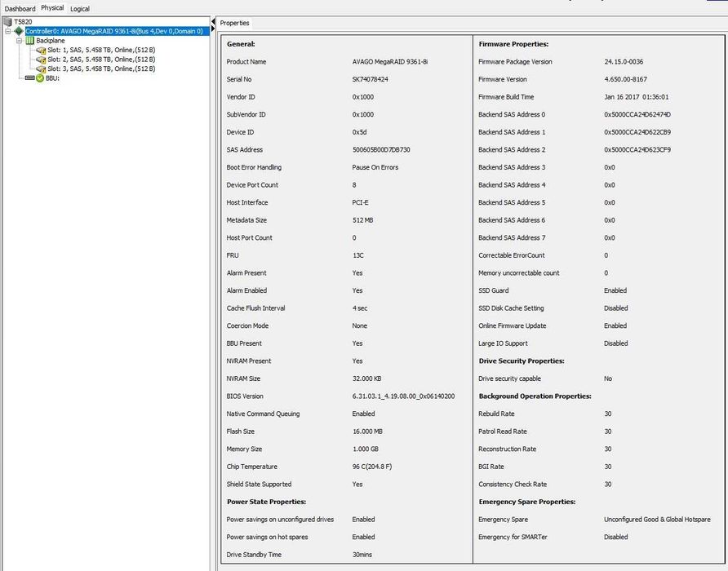
Task: Click Product Name value AVAGO MegaRAID 9361-8i
Action: (x=390, y=62)
